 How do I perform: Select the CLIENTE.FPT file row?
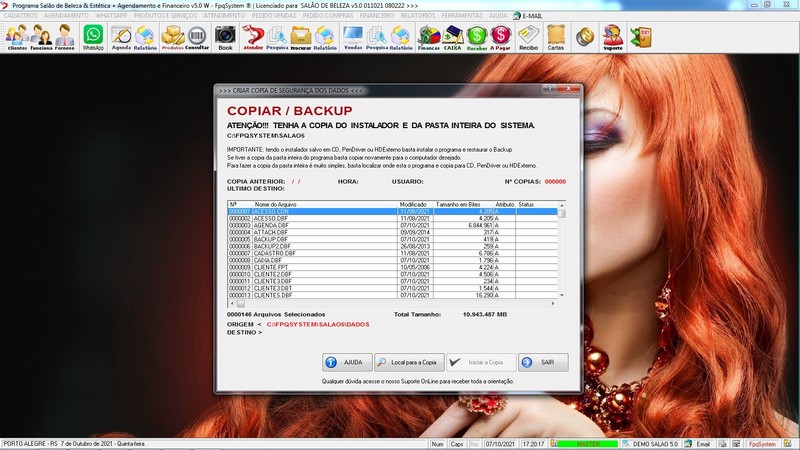(392, 267)
